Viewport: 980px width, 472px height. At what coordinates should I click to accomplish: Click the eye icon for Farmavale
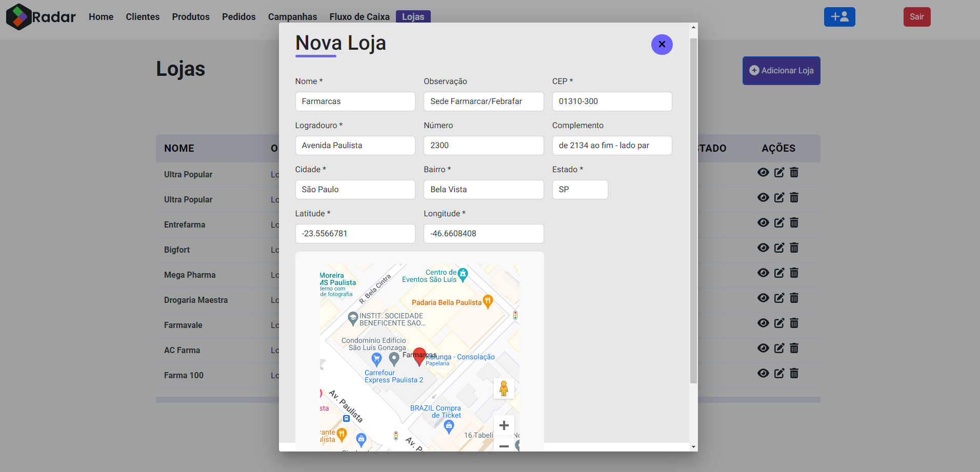763,323
